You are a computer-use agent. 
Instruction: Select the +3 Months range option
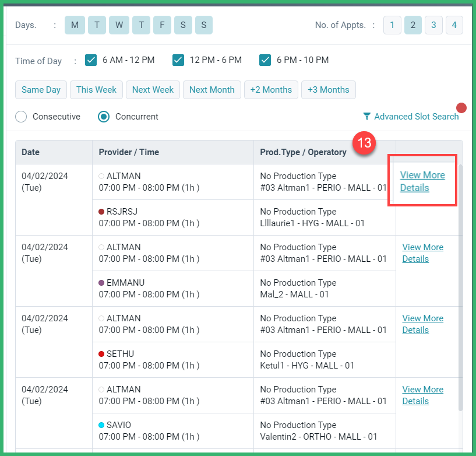coord(329,90)
